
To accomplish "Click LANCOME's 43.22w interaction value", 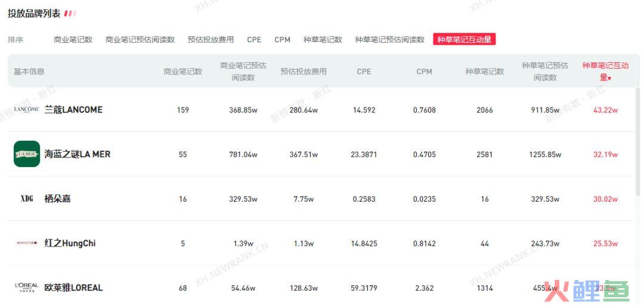I will [x=605, y=110].
